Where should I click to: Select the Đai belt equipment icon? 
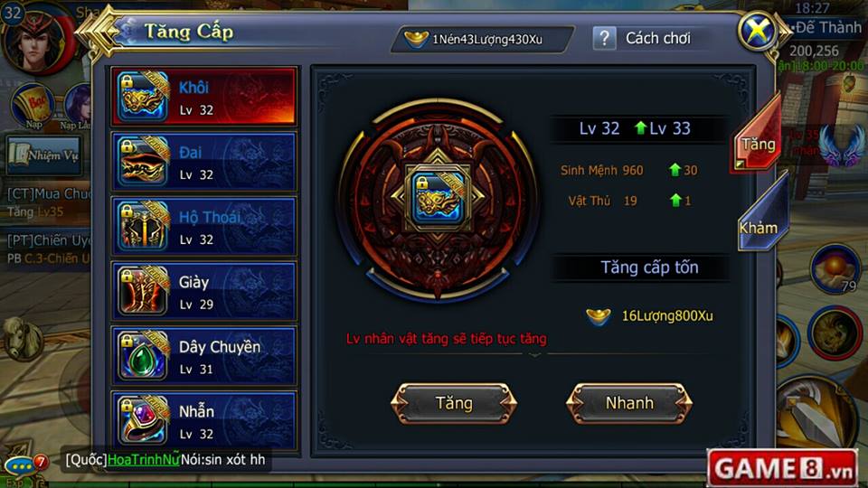tap(144, 161)
